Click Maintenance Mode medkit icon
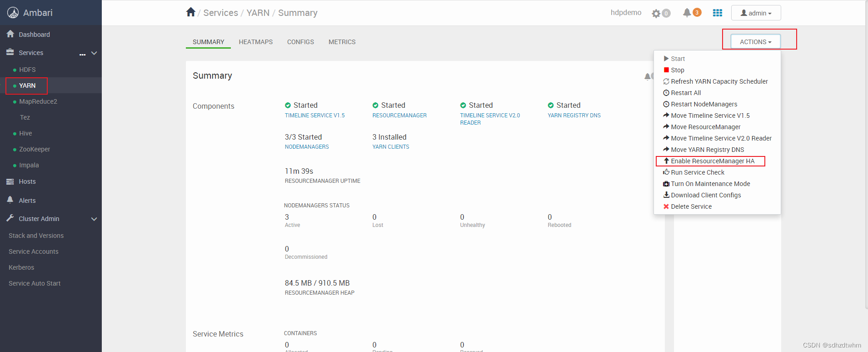The height and width of the screenshot is (352, 868). [666, 184]
